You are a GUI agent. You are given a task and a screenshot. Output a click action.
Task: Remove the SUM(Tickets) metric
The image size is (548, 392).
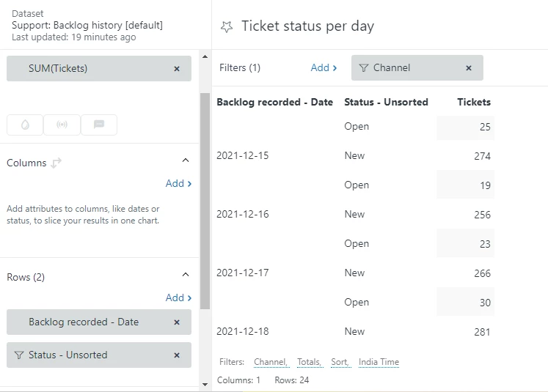click(177, 69)
